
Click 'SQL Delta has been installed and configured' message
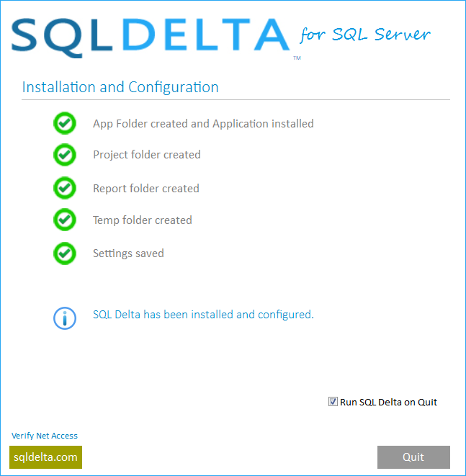pyautogui.click(x=203, y=314)
